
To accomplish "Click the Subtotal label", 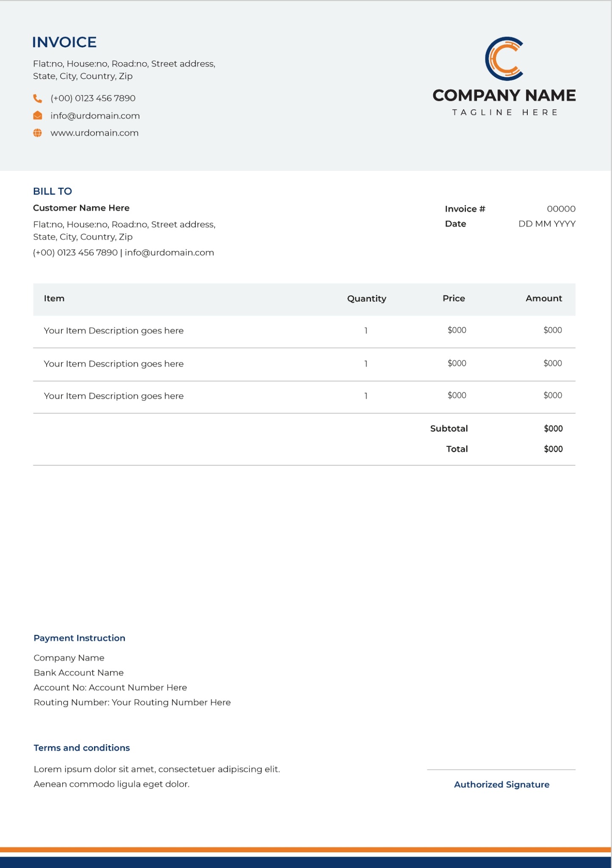I will click(x=449, y=428).
